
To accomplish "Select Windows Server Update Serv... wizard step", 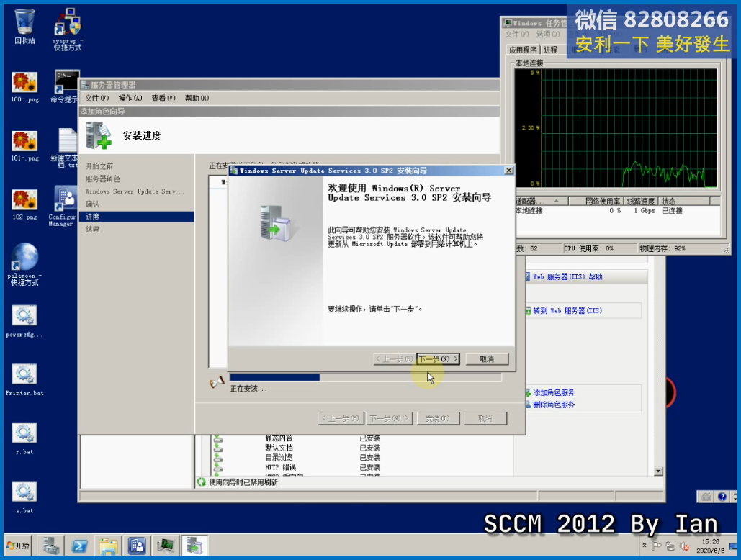I will coord(135,191).
